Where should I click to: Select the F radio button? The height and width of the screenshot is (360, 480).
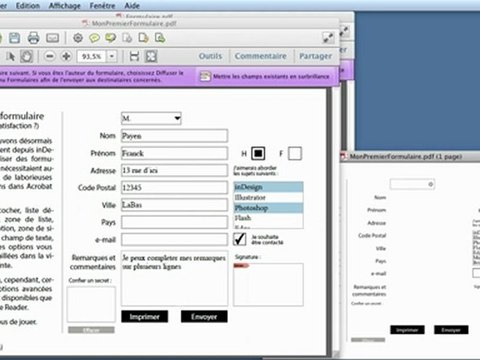click(295, 154)
